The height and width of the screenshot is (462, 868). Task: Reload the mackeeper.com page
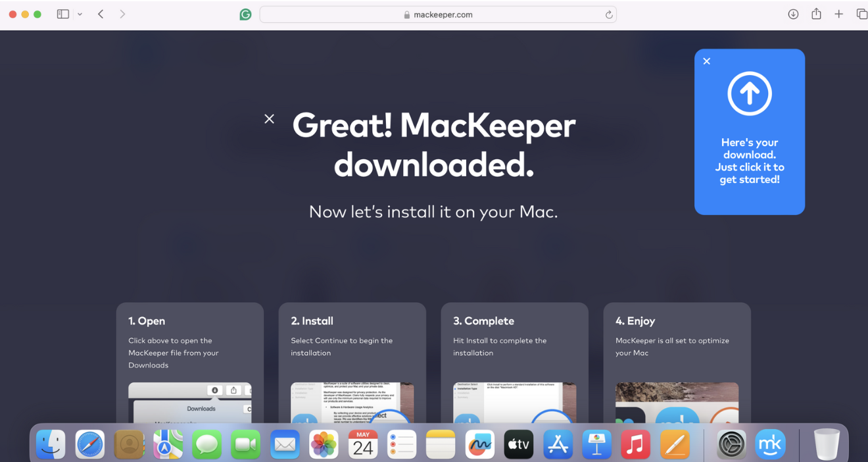click(608, 14)
